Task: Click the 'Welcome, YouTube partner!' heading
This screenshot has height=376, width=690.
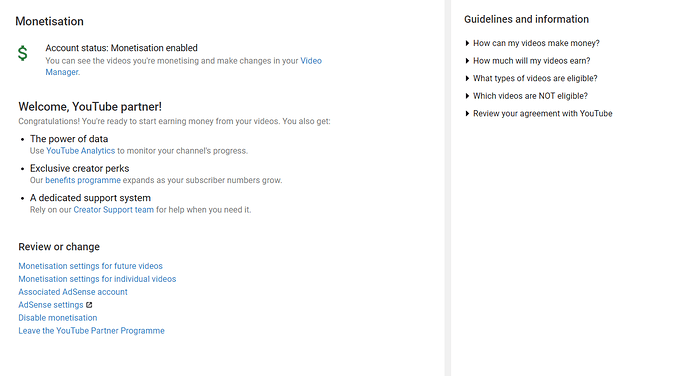Action: (90, 107)
